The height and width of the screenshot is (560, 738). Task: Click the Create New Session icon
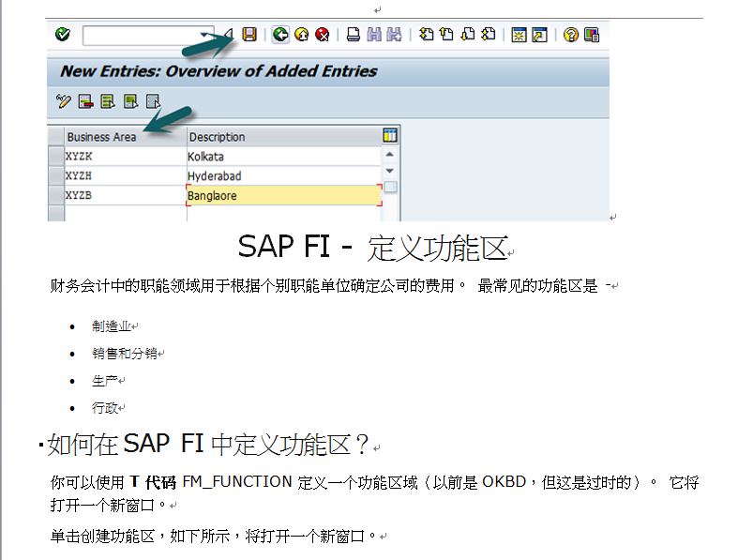tap(519, 35)
